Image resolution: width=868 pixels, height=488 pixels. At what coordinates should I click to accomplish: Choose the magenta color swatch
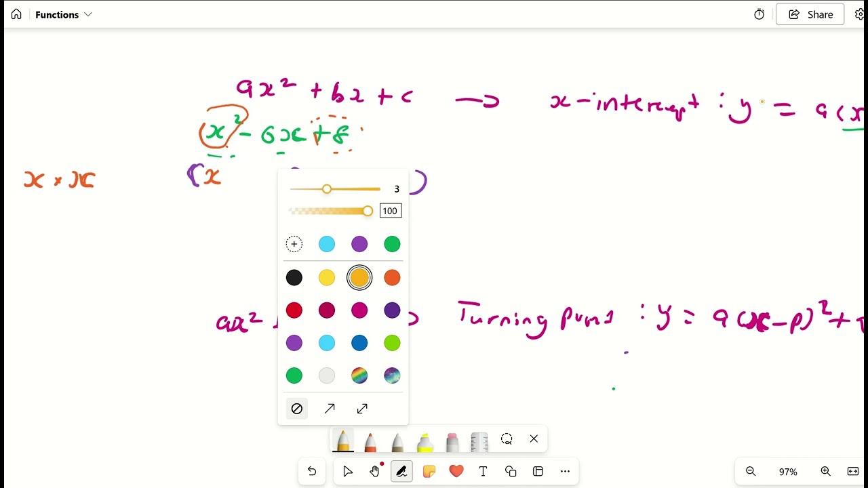point(359,310)
